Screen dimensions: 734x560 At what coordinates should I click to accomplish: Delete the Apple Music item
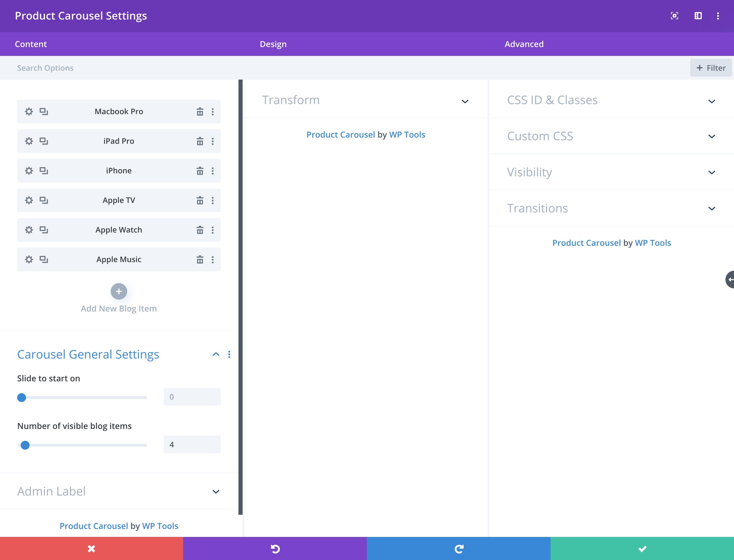(200, 260)
